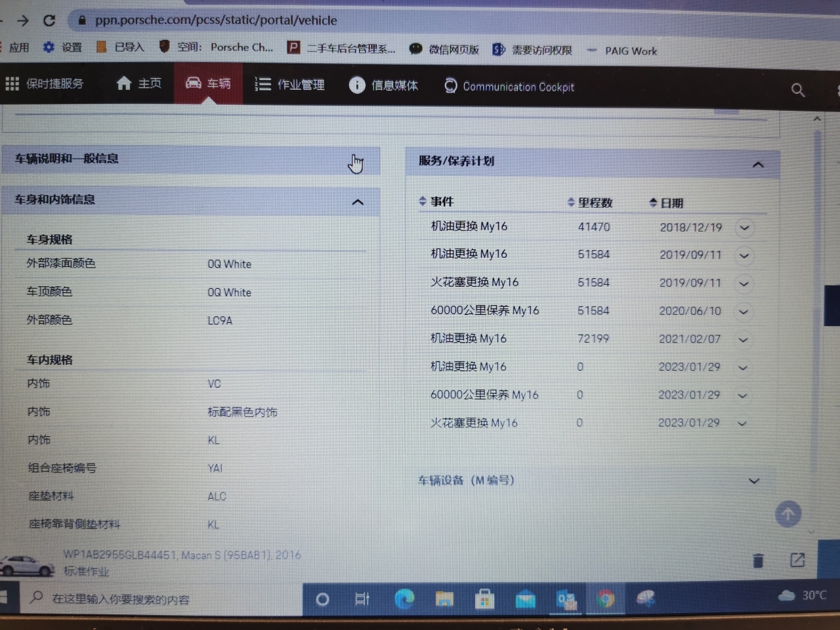This screenshot has height=630, width=840.
Task: Expand 车辆说明和一般信息 section
Action: [x=190, y=159]
